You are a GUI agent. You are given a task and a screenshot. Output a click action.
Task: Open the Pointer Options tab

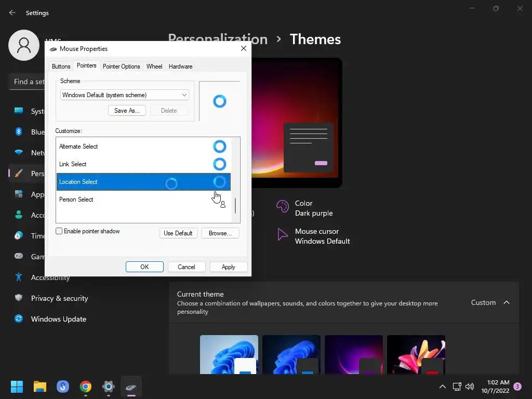pos(121,66)
